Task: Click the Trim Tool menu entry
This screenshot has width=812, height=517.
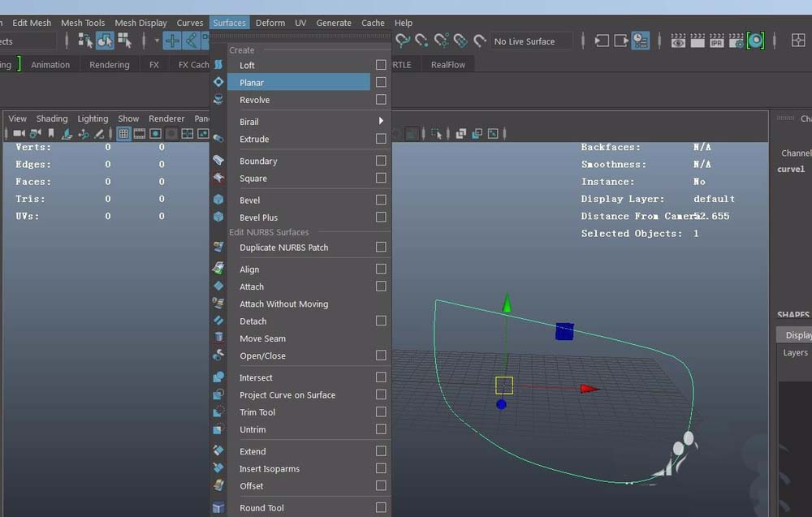Action: click(x=257, y=412)
